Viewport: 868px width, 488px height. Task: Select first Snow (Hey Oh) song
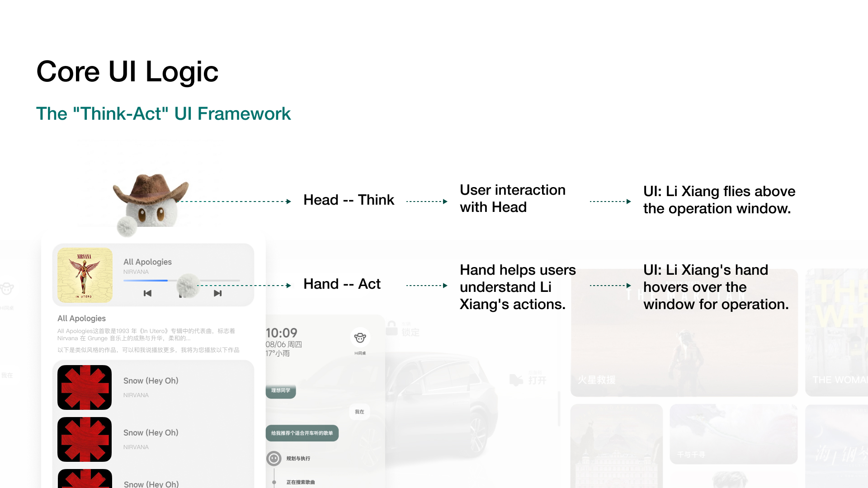pyautogui.click(x=151, y=381)
